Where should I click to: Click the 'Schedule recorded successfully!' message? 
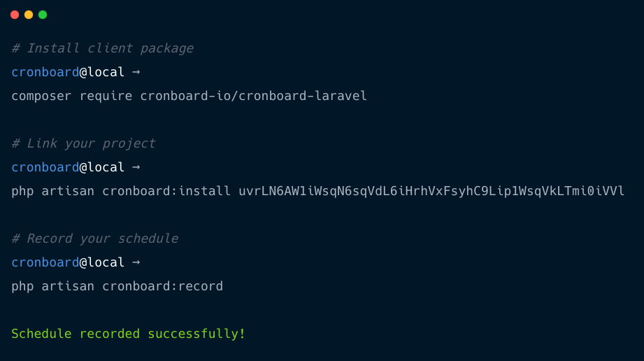pyautogui.click(x=129, y=334)
